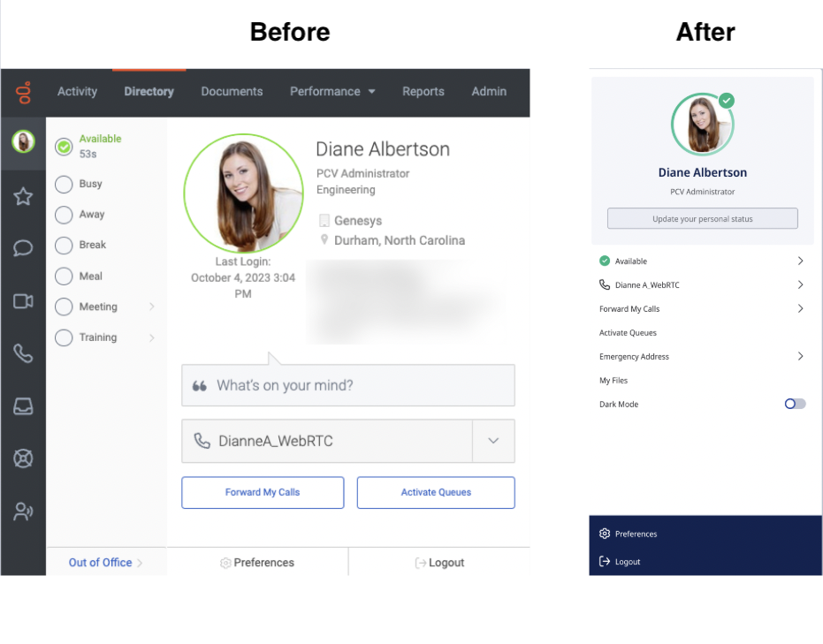823x644 pixels.
Task: Enable Dark Mode
Action: point(793,404)
